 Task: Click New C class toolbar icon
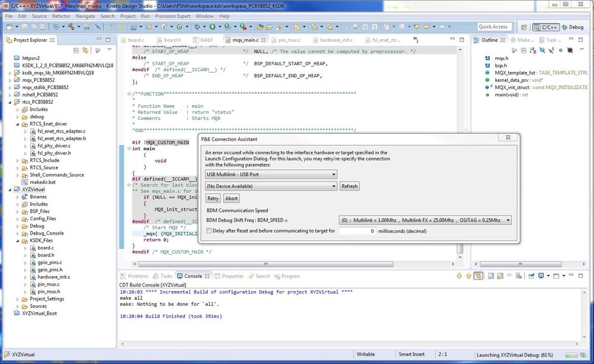point(180,27)
